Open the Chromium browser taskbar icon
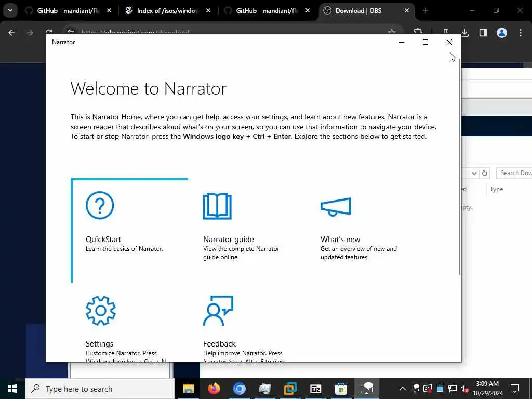 pos(239,389)
